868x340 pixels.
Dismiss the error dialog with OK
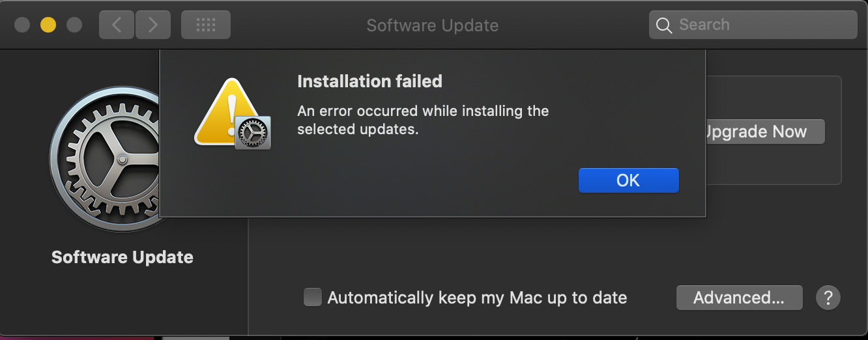pyautogui.click(x=628, y=180)
